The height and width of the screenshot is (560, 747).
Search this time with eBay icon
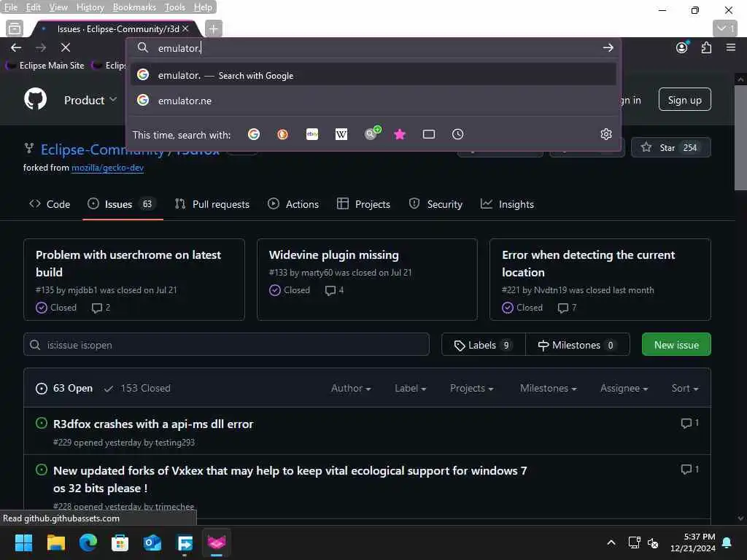pyautogui.click(x=312, y=134)
